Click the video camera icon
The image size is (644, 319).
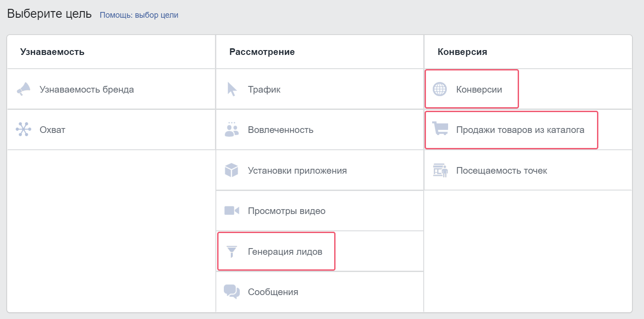tap(232, 210)
